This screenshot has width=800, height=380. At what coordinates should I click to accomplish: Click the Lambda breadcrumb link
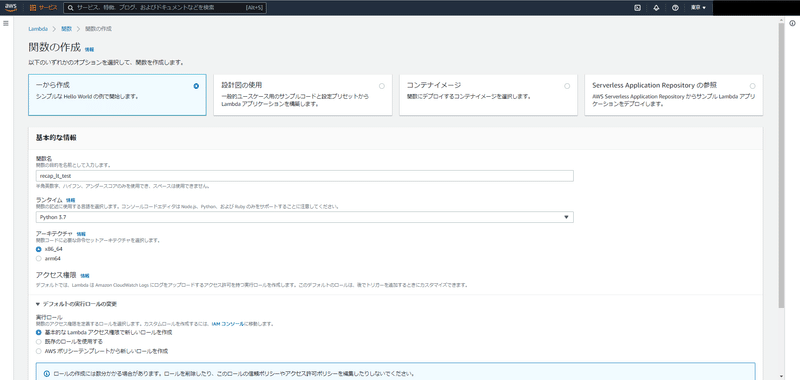coord(38,29)
